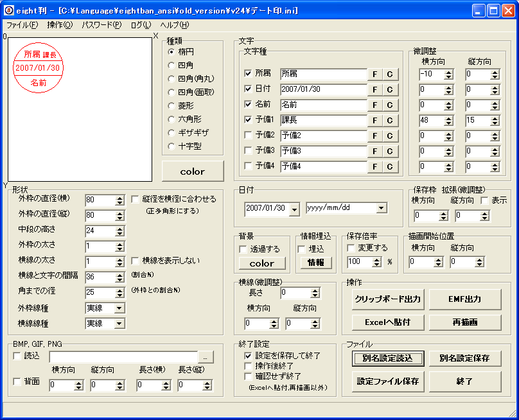Viewport: 519px width, 420px height.
Task: Open the ヘルプ(H) menu
Action: click(175, 25)
